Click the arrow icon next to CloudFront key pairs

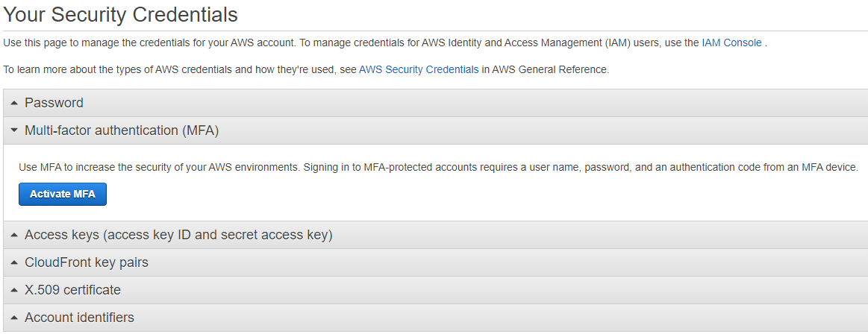coord(14,263)
